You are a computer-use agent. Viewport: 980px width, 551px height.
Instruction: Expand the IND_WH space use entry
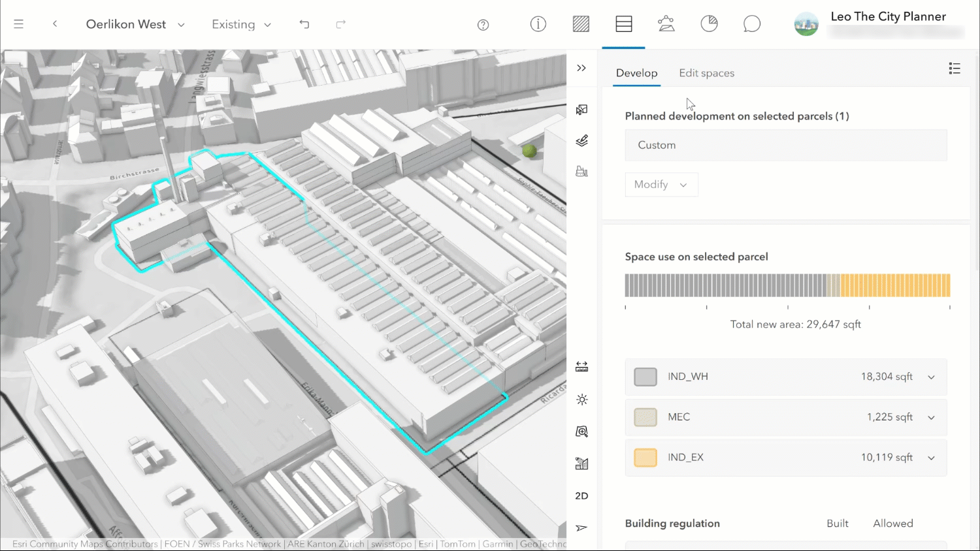click(931, 377)
